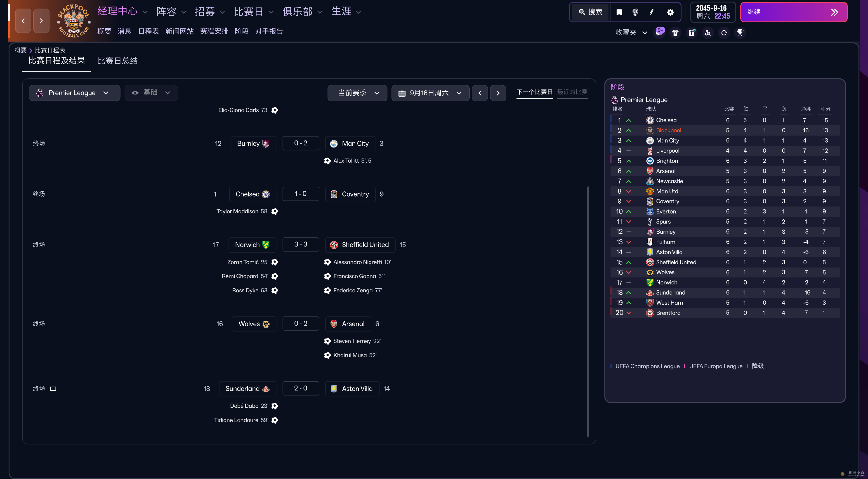Click the goal ball icon beside Taylor Maddison

point(275,211)
